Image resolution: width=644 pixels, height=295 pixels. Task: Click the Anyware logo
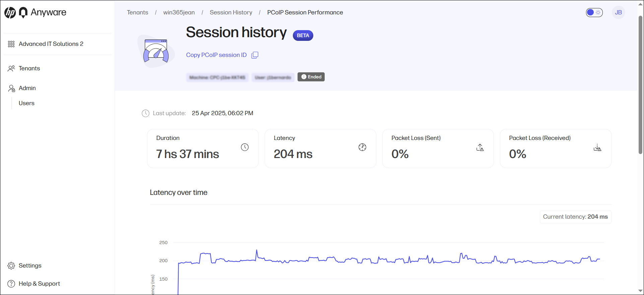point(43,12)
